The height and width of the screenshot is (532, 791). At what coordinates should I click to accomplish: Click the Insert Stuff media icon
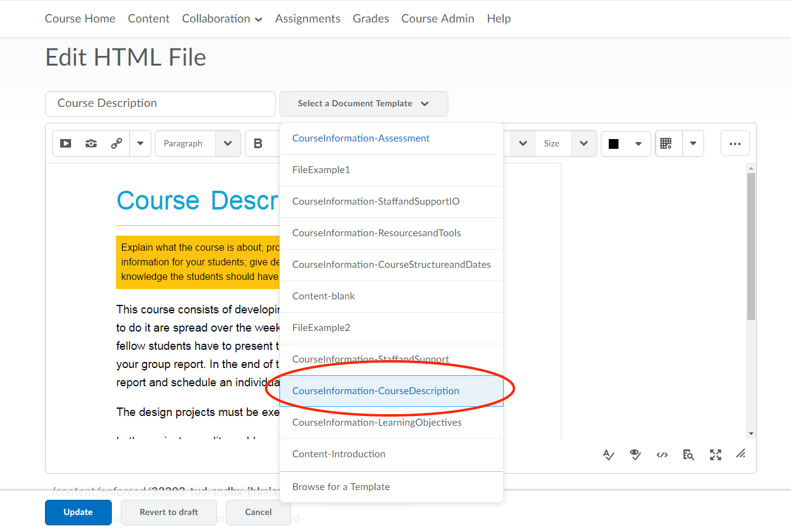(x=66, y=144)
